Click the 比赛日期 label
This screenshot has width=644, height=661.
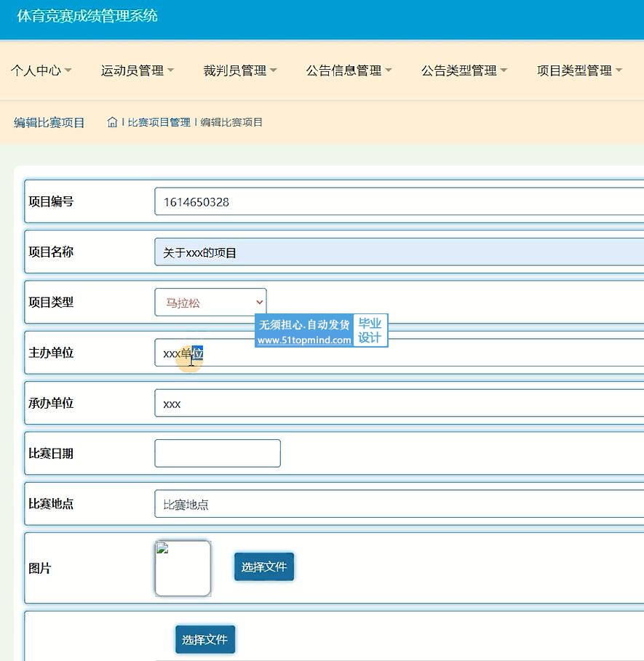coord(51,454)
